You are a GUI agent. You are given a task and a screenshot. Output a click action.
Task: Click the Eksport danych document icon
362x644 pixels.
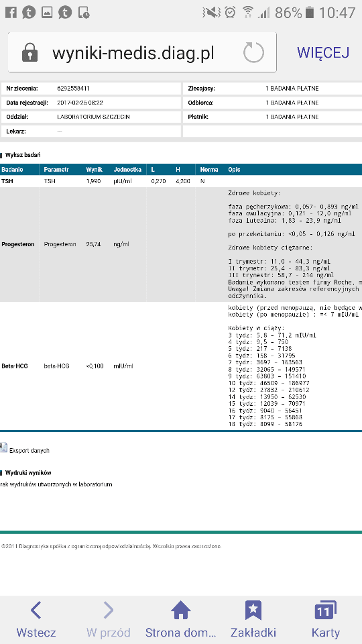click(x=4, y=448)
